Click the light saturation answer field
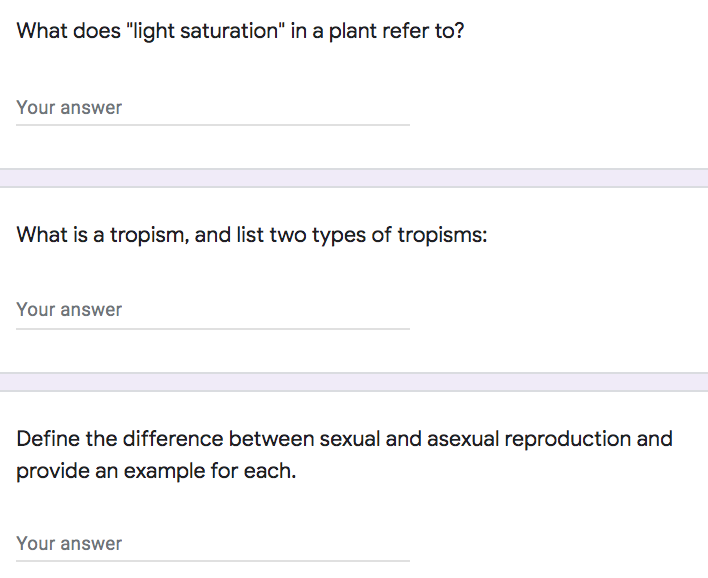The height and width of the screenshot is (578, 708). click(x=212, y=107)
